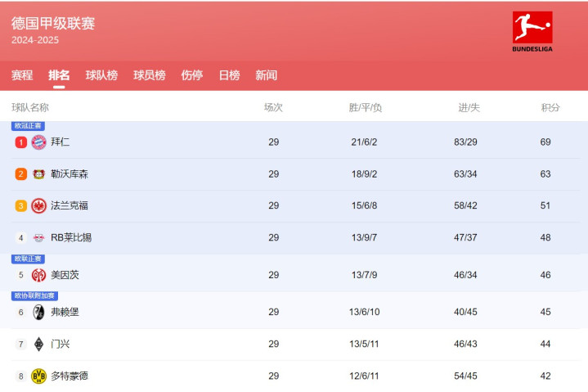The width and height of the screenshot is (588, 392).
Task: Click the 球队名称 column header
Action: point(30,108)
